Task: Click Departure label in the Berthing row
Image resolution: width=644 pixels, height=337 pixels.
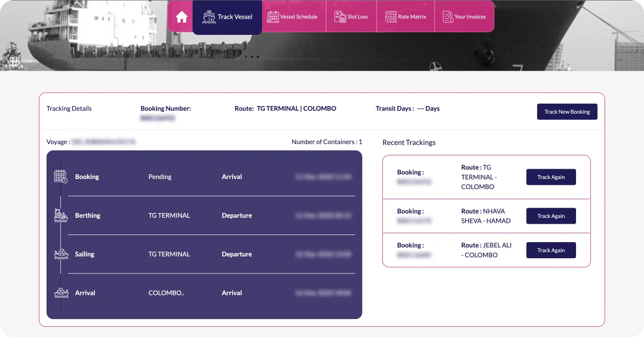Action: pyautogui.click(x=237, y=215)
